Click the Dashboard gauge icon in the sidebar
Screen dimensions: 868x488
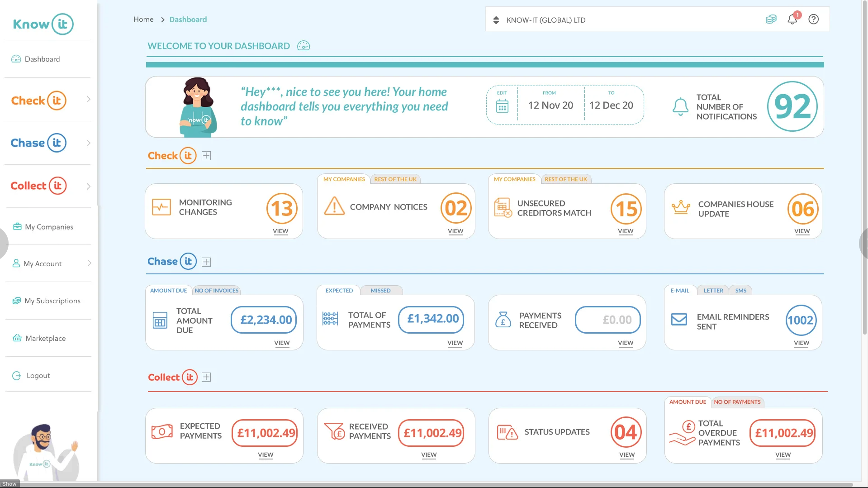[16, 59]
